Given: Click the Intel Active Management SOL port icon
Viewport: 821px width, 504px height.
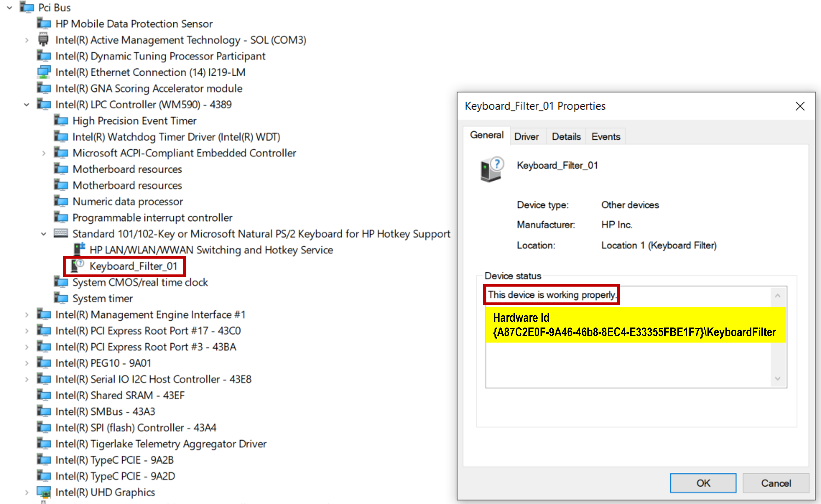Looking at the screenshot, I should pyautogui.click(x=43, y=40).
